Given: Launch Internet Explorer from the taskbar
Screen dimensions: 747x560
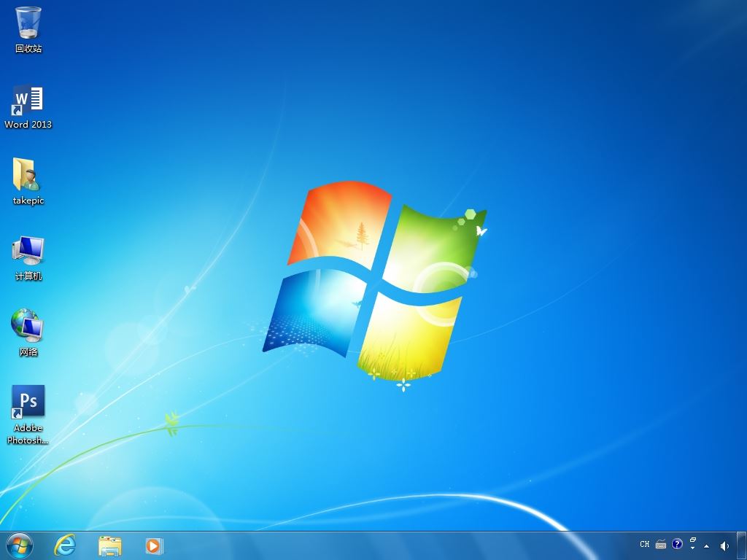Looking at the screenshot, I should [65, 545].
